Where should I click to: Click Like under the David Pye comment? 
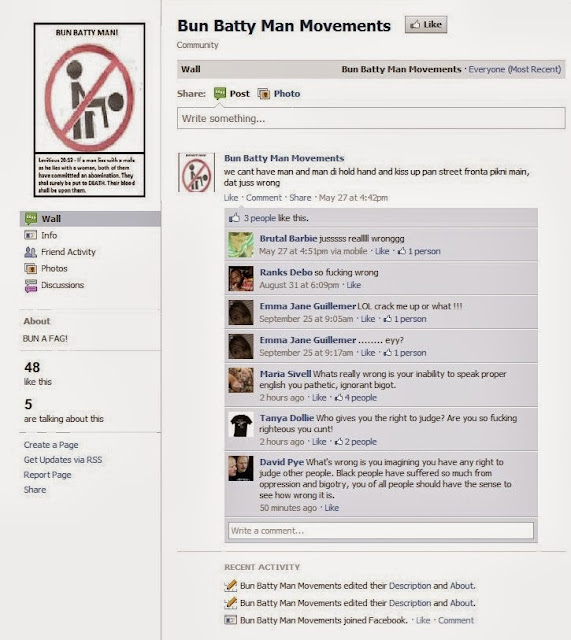coord(331,508)
